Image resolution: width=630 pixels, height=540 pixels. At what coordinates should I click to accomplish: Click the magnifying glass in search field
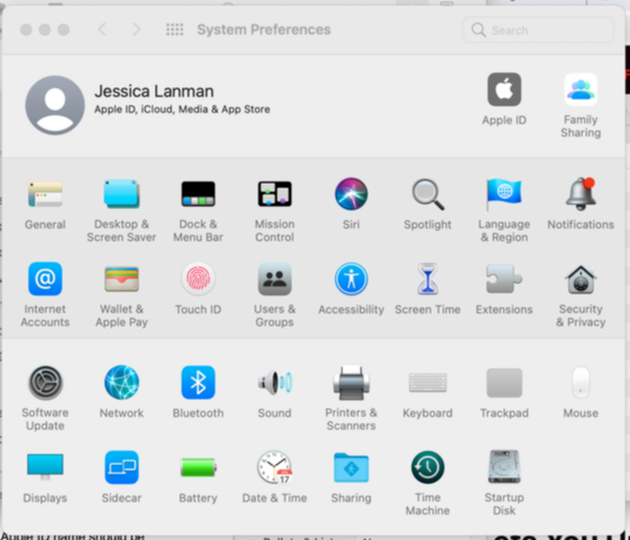point(478,30)
